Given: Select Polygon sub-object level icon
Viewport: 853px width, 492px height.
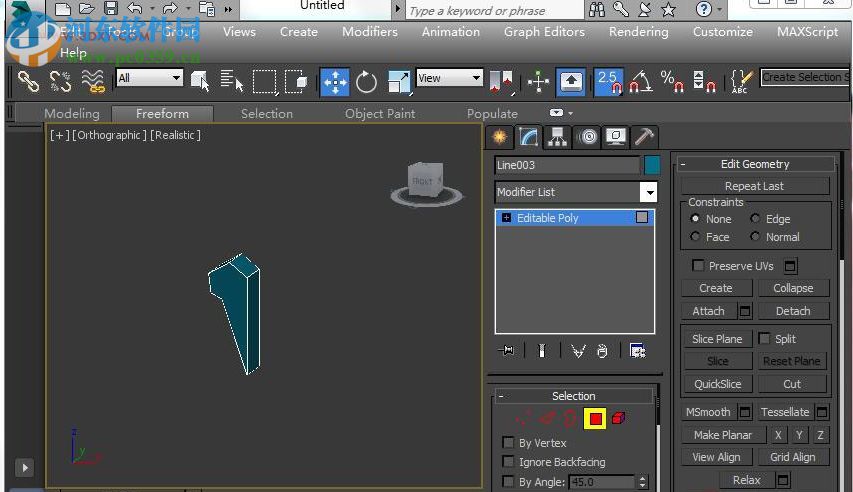Looking at the screenshot, I should 595,419.
